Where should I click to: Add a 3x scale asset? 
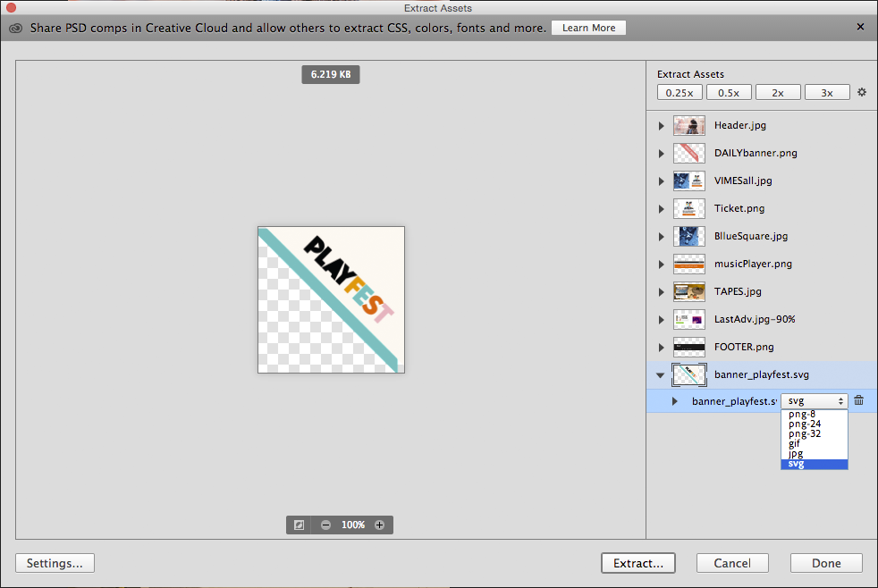[x=827, y=93]
